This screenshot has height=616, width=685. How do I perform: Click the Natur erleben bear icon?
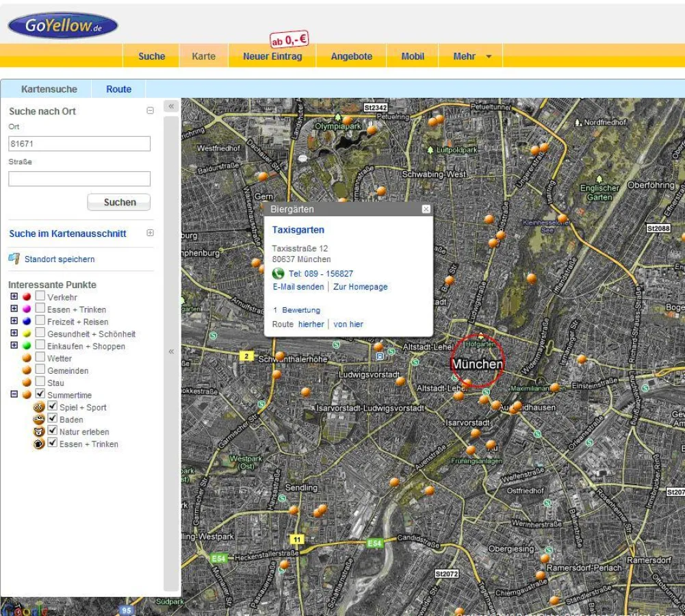(39, 432)
